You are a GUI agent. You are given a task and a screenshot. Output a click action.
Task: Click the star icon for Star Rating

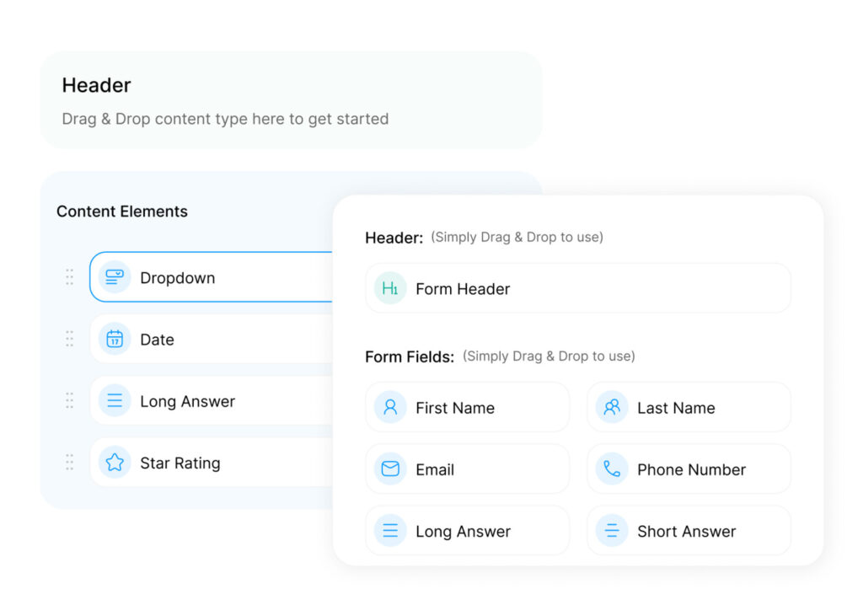click(x=115, y=463)
